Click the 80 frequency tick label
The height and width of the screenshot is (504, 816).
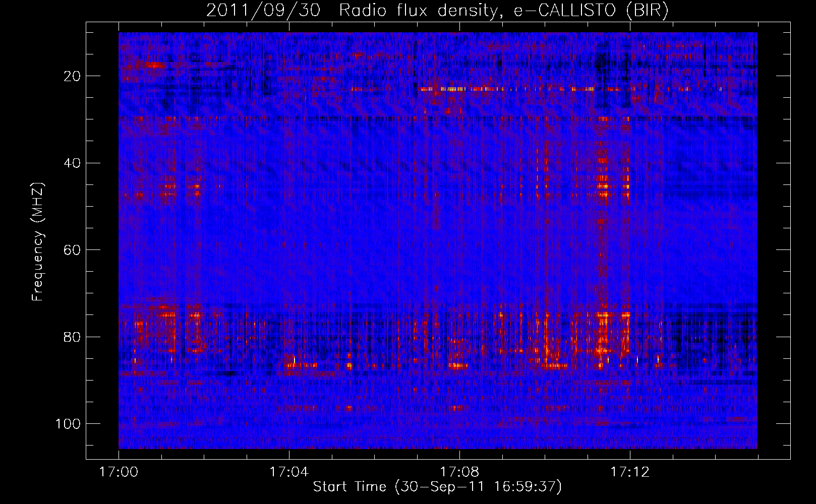click(73, 337)
